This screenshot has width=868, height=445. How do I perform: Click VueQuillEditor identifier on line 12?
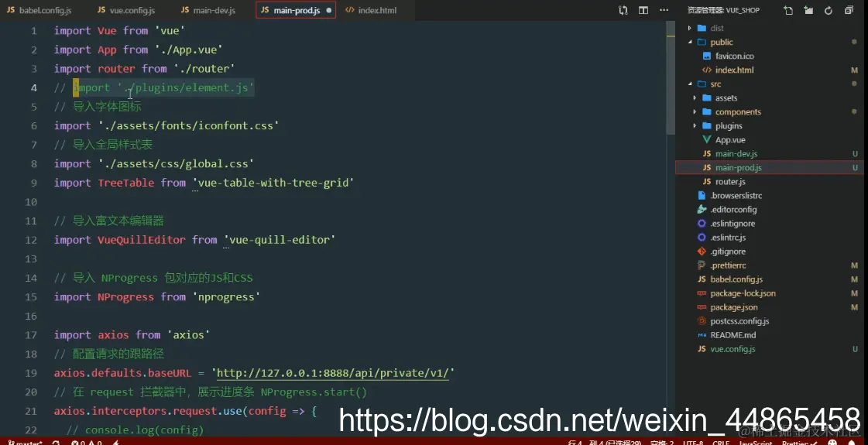(142, 240)
